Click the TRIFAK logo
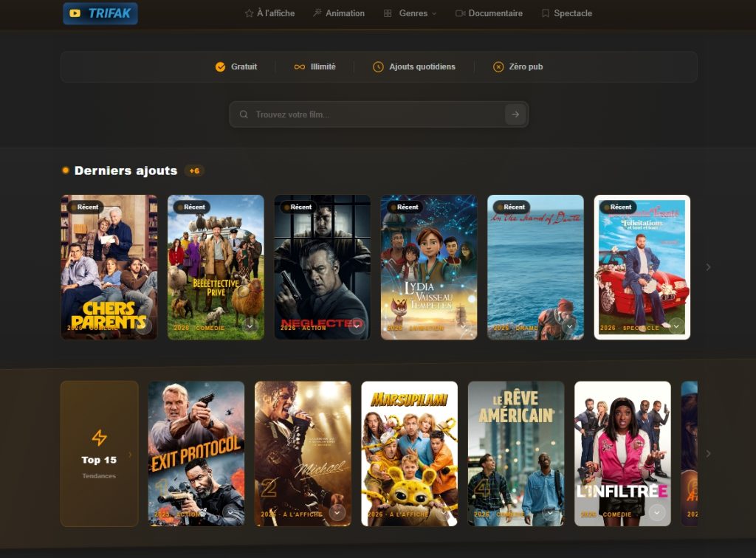The width and height of the screenshot is (756, 558). point(100,13)
